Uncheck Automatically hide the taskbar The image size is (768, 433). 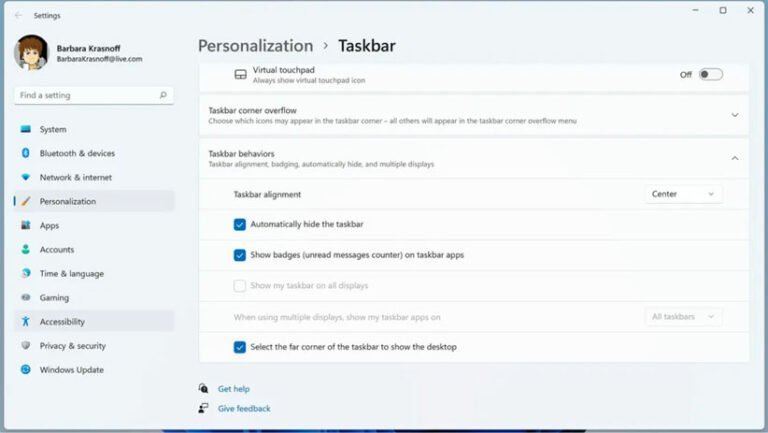coord(240,224)
